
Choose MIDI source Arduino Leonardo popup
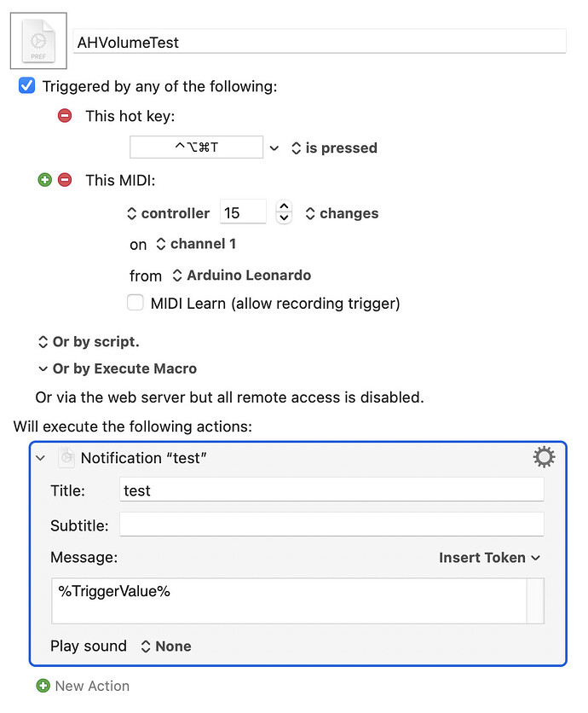point(242,275)
